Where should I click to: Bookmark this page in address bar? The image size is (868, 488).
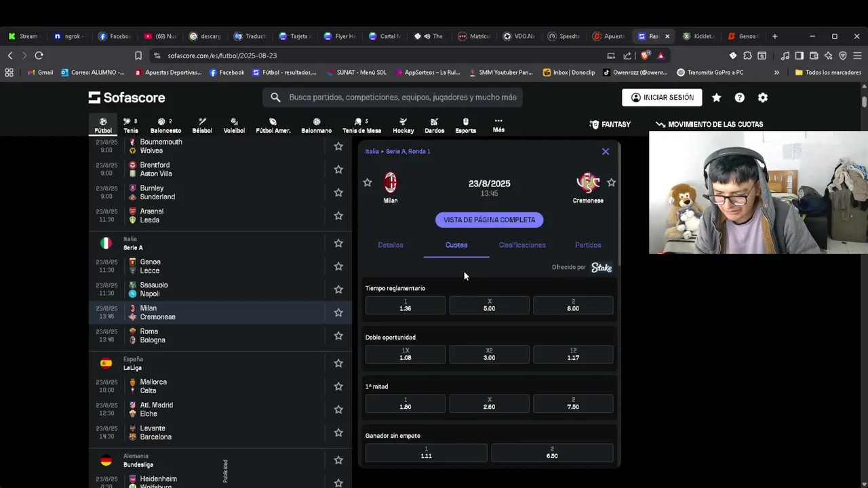coord(138,56)
